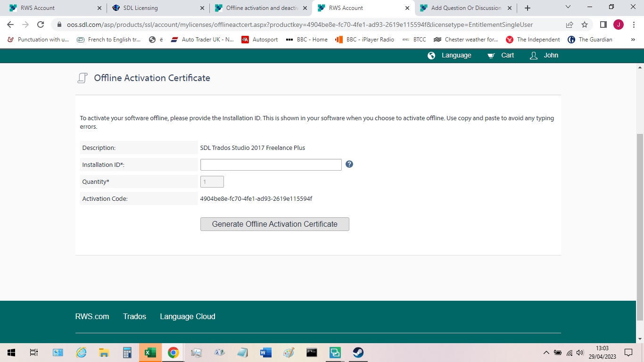Open the Chrome three-dot menu
The image size is (644, 362).
pos(634,25)
